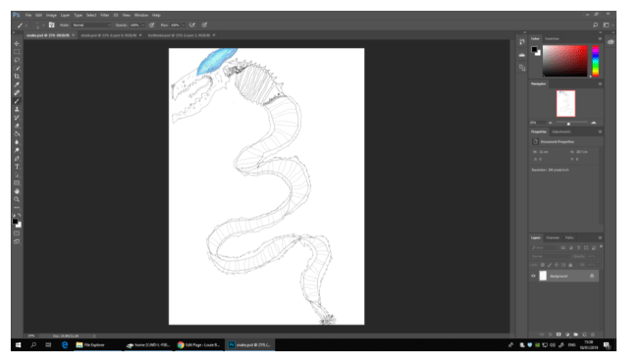Open the Window menu
Screen dimensions: 644x362
tap(141, 15)
